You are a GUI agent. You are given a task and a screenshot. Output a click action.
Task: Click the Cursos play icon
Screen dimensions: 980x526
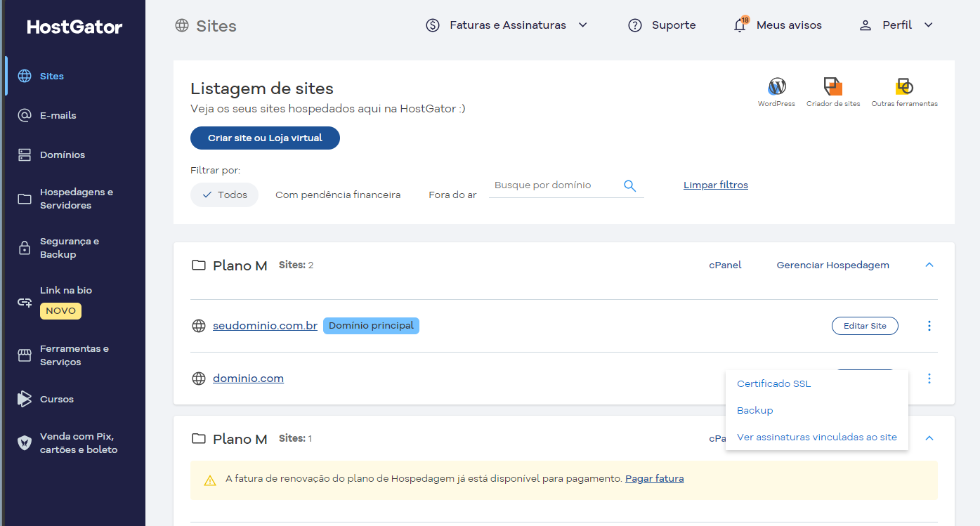pos(25,399)
